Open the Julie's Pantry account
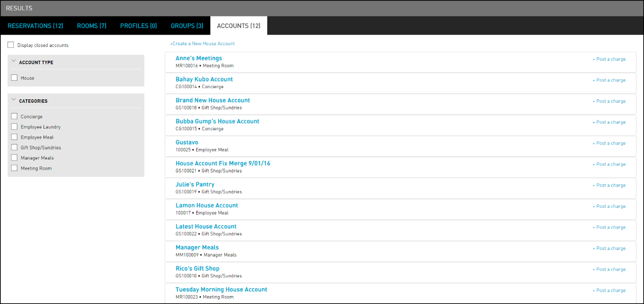The width and height of the screenshot is (644, 304). coord(195,184)
